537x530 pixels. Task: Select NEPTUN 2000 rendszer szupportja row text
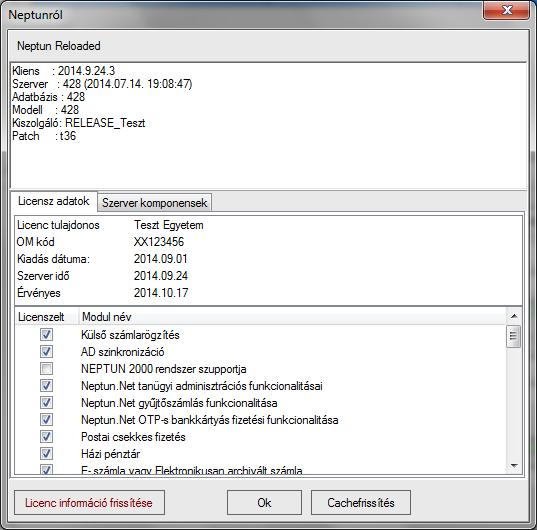[163, 369]
